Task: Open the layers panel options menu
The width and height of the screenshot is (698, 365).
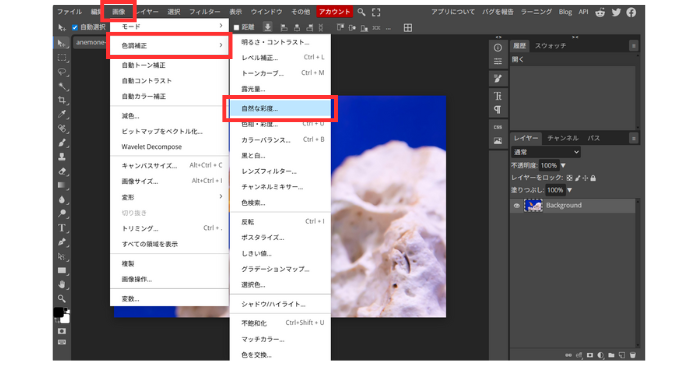Action: (x=633, y=138)
